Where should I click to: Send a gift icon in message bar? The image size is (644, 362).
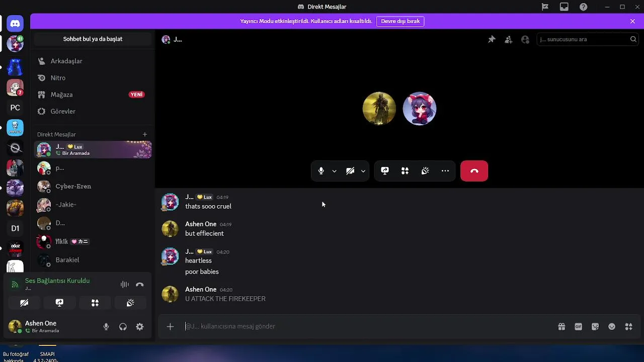[x=561, y=326]
